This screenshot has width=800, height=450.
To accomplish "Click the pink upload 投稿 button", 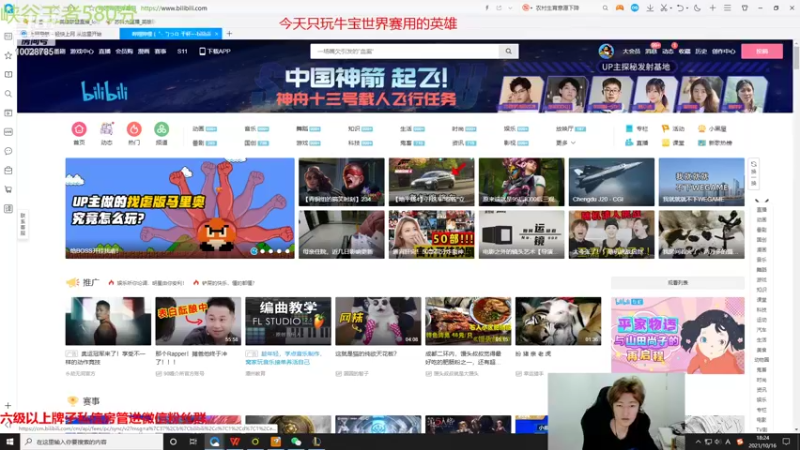I will click(x=762, y=51).
